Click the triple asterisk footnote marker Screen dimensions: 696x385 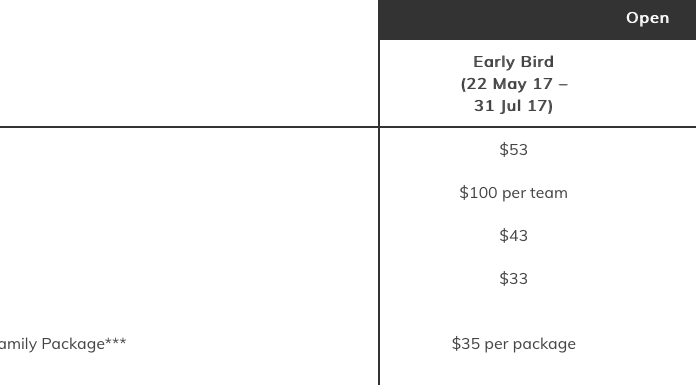click(x=115, y=341)
